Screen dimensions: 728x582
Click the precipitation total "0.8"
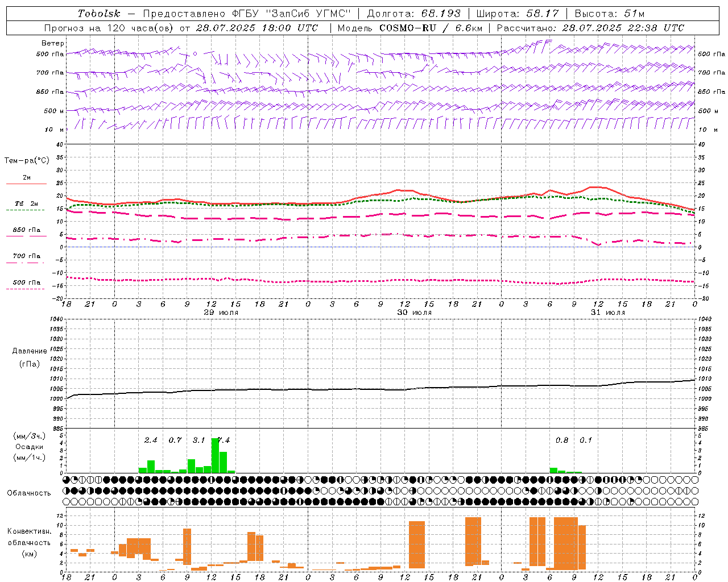coord(562,440)
